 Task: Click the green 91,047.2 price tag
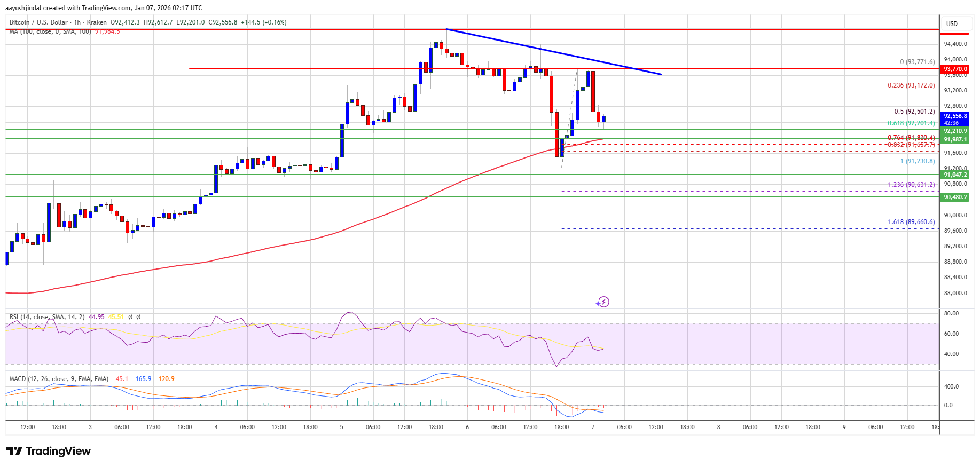pos(955,175)
